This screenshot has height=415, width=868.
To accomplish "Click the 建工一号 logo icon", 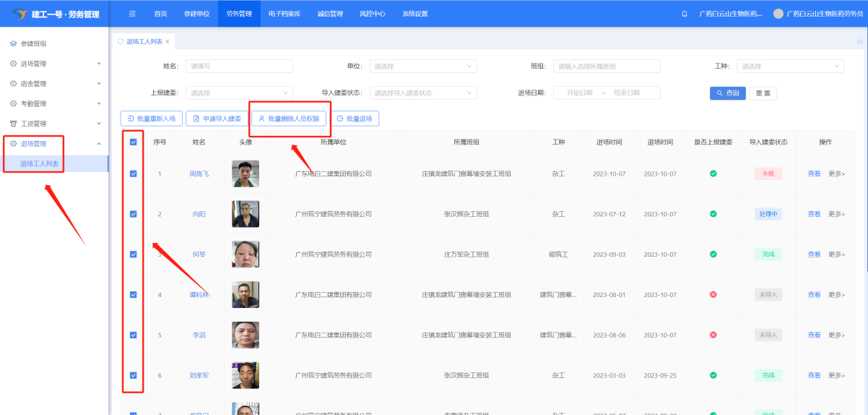I will coord(20,14).
